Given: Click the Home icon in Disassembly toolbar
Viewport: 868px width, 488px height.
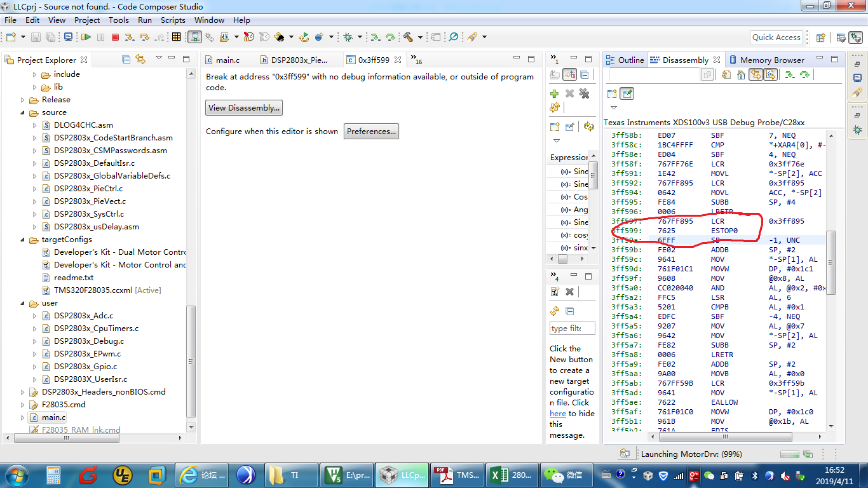Looking at the screenshot, I should tap(741, 74).
